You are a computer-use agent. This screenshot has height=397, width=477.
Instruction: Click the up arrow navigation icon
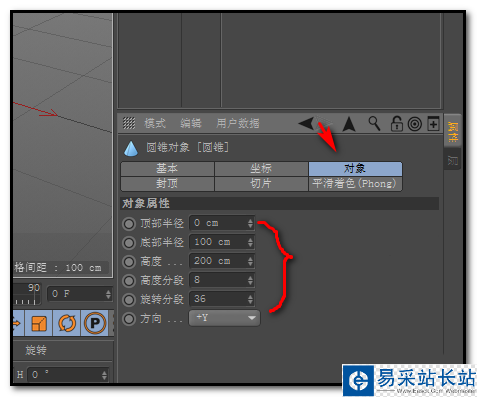point(349,124)
